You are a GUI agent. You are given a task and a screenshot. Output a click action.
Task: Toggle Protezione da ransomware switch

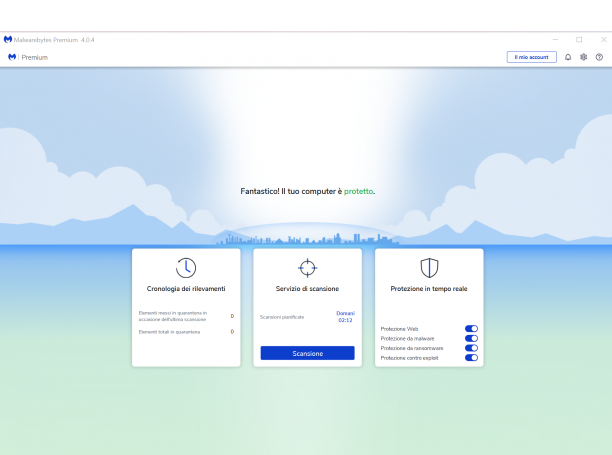click(471, 348)
